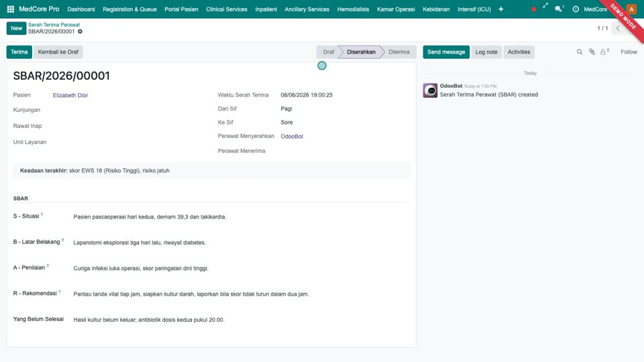
Task: Add a menu with the plus icon
Action: tap(500, 9)
